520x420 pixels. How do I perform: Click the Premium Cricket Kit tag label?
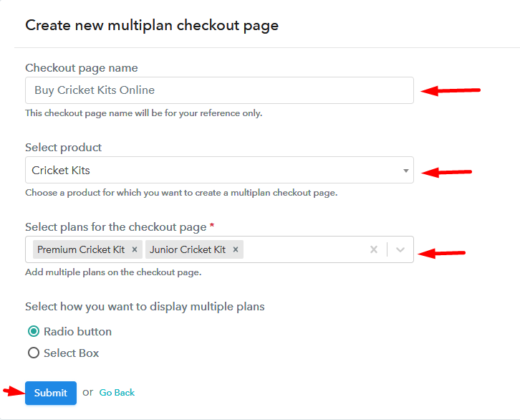tap(81, 249)
